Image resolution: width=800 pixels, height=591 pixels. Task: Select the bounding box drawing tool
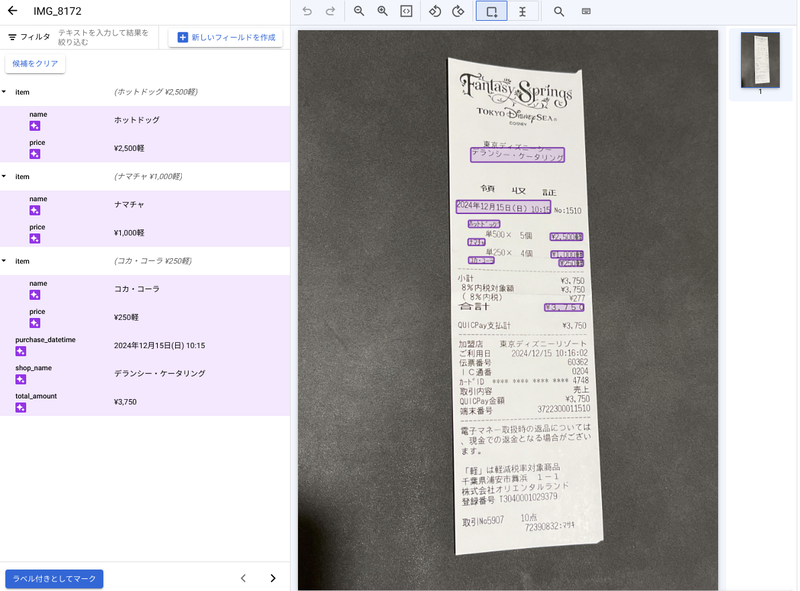click(491, 11)
